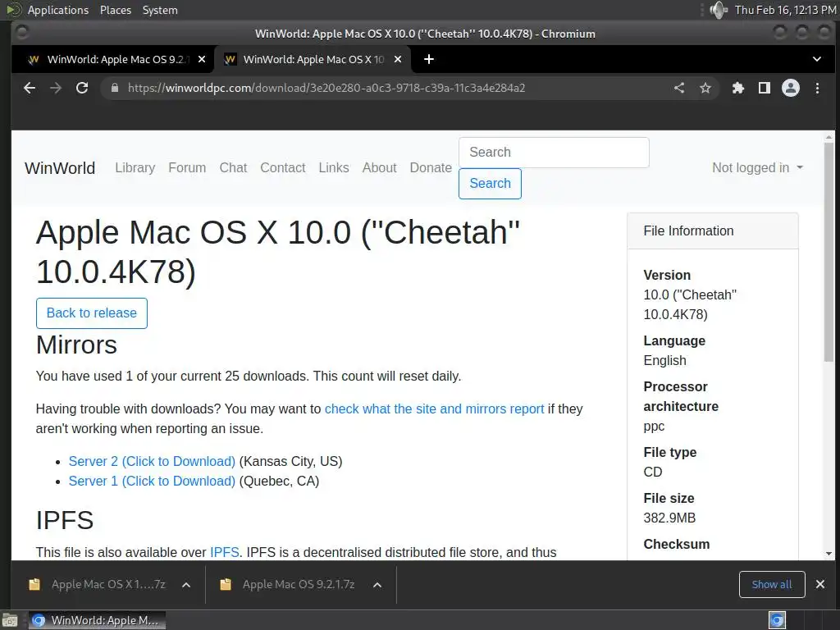The width and height of the screenshot is (840, 630).
Task: Click the volume speaker tray icon
Action: (x=719, y=10)
